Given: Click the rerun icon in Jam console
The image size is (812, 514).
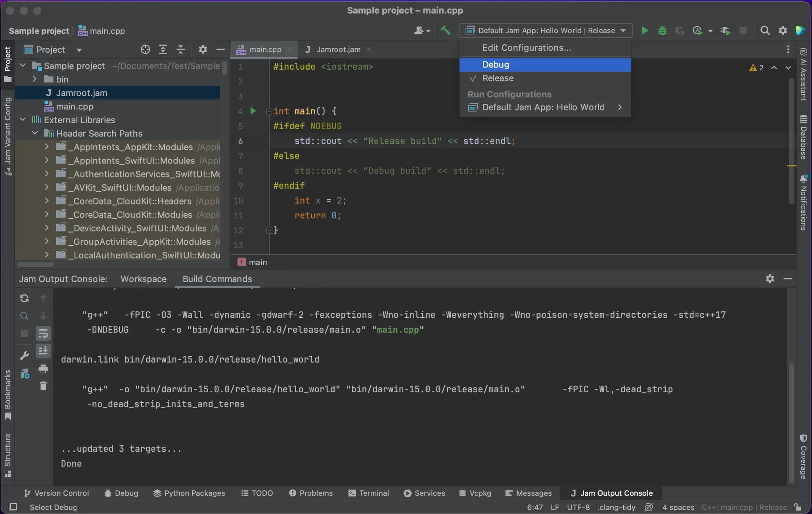Looking at the screenshot, I should coord(24,298).
